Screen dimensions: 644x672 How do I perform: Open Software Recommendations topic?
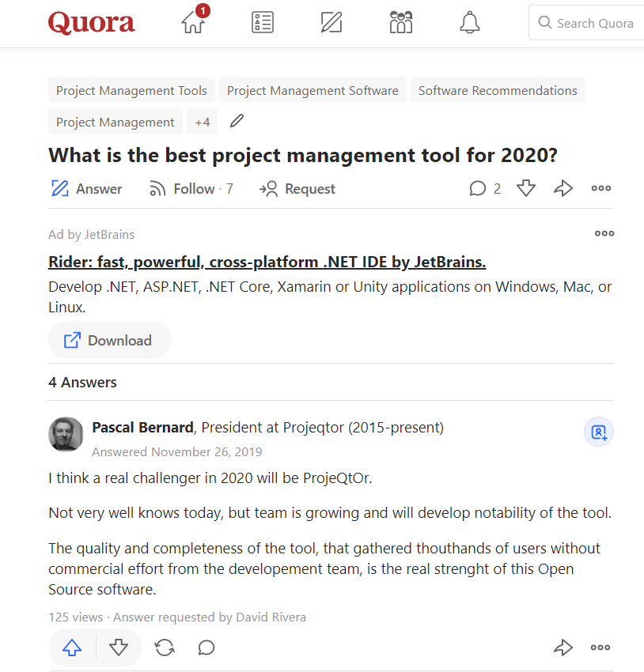click(498, 90)
